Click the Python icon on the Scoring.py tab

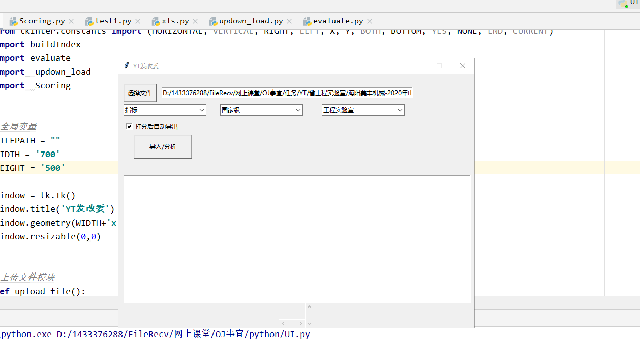(x=14, y=21)
